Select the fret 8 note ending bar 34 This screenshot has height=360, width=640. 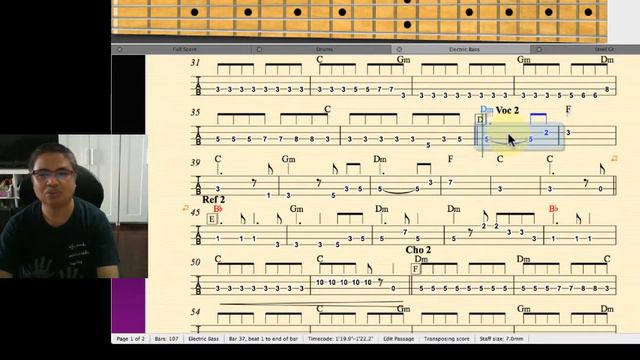click(607, 89)
